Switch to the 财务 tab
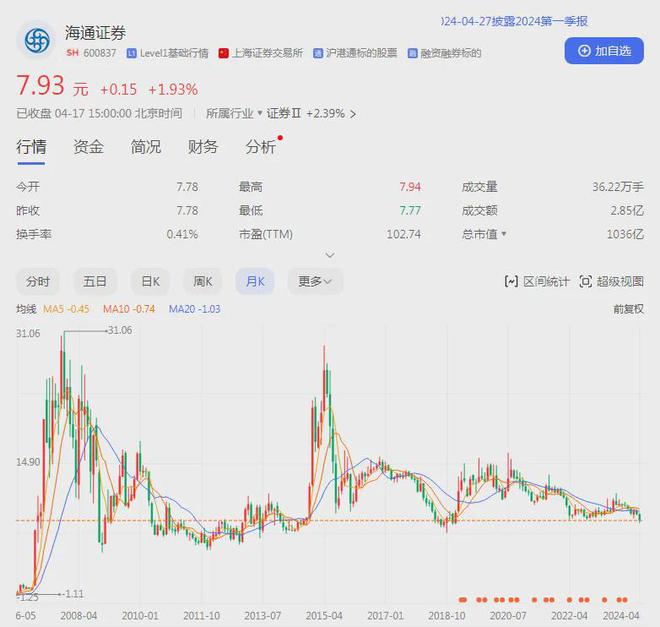 click(203, 147)
